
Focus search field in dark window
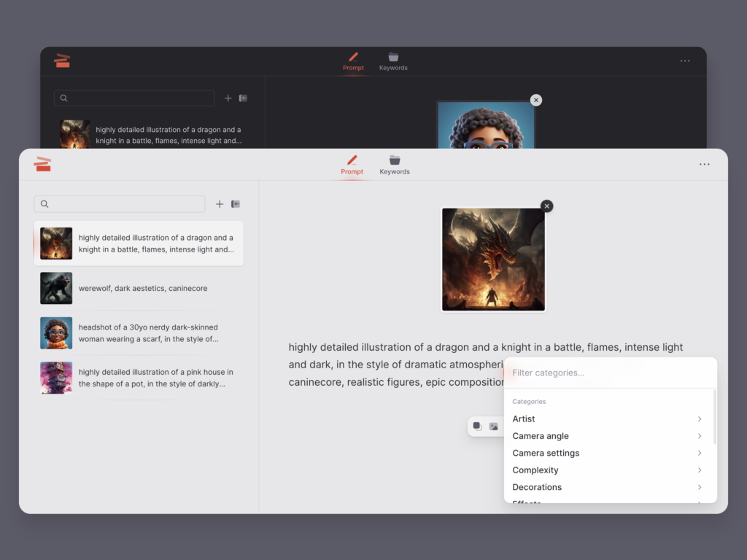click(x=134, y=98)
